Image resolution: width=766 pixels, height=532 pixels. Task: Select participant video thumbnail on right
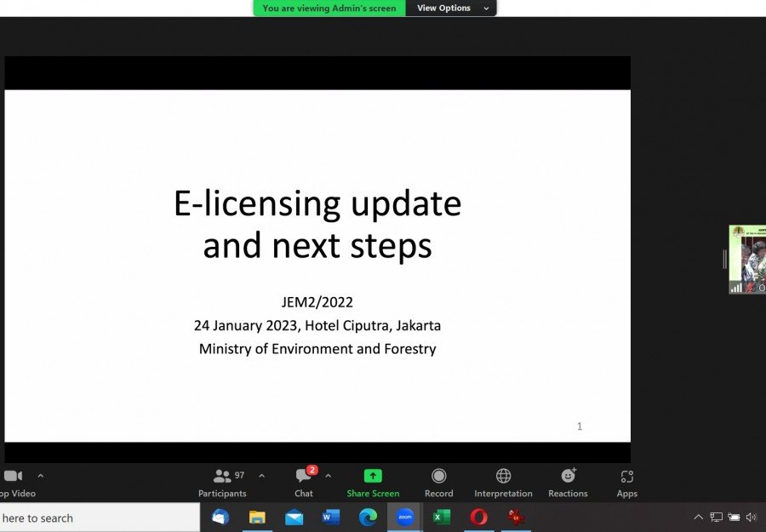pyautogui.click(x=747, y=260)
